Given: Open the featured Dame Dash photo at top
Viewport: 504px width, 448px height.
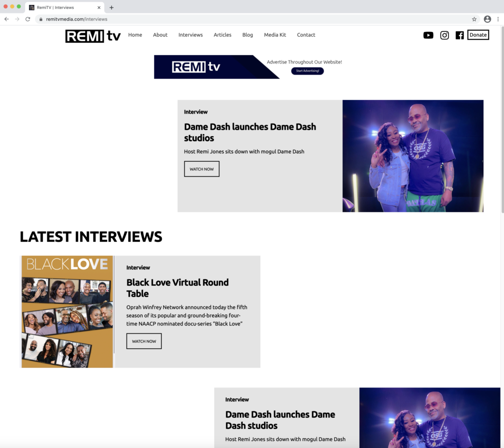Looking at the screenshot, I should tap(413, 156).
